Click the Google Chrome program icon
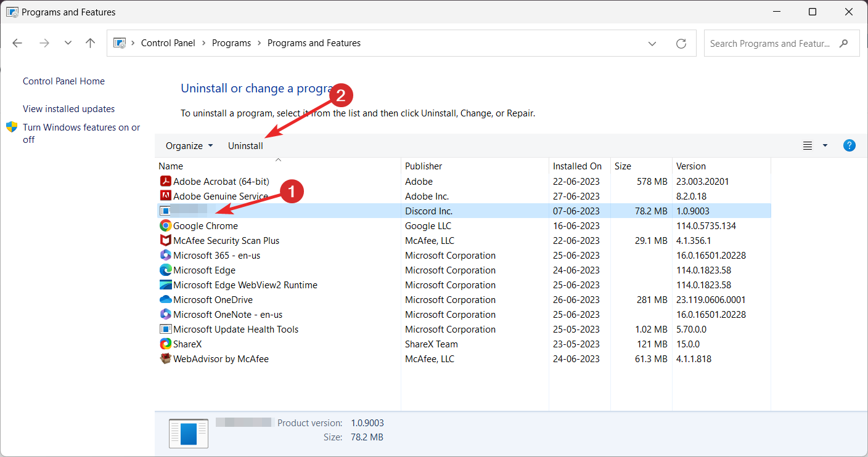Viewport: 868px width, 457px height. 165,226
